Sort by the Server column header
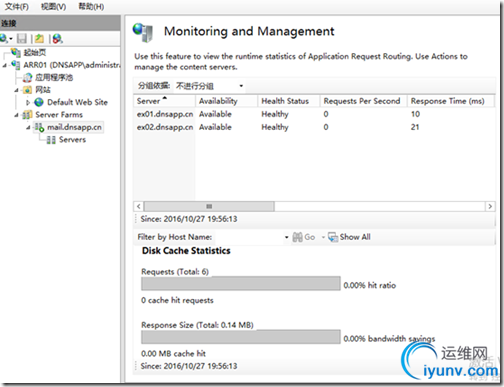This screenshot has width=504, height=387. pos(165,101)
